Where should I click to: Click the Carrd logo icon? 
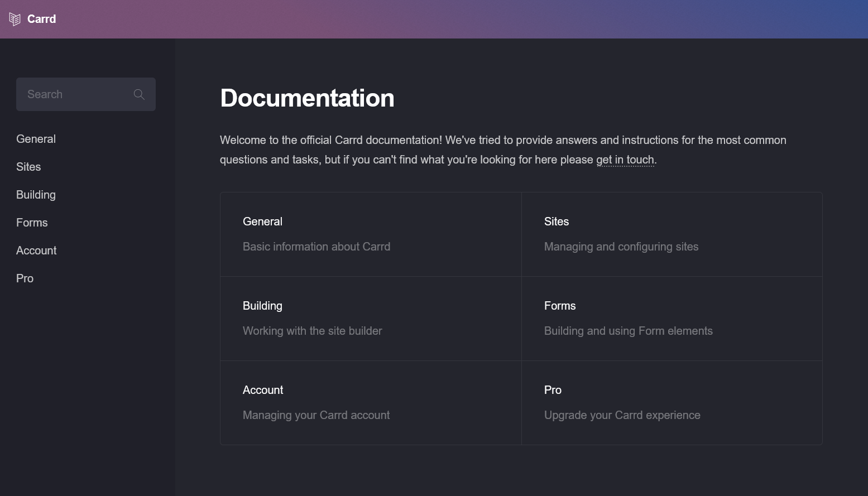[x=15, y=20]
